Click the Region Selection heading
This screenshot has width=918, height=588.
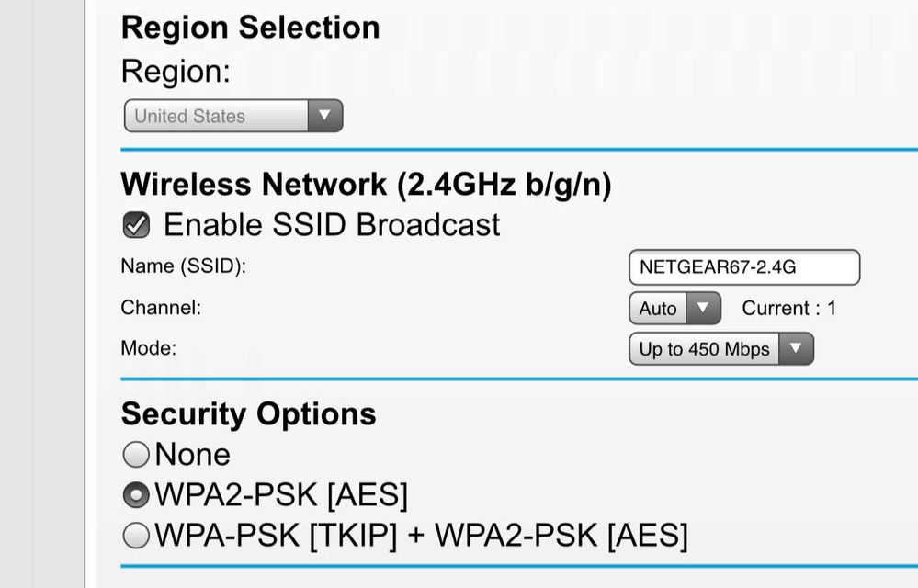(250, 28)
